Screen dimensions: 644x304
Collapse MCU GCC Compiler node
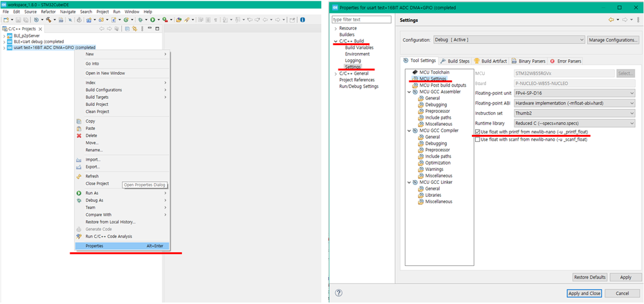tap(409, 130)
